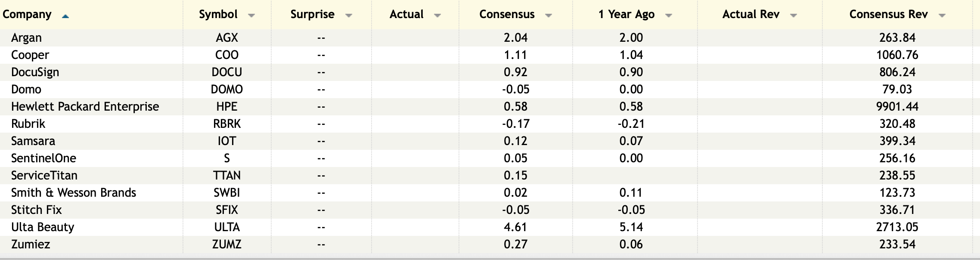Open the Consensus Rev sort dropdown
This screenshot has width=980, height=260.
[942, 15]
